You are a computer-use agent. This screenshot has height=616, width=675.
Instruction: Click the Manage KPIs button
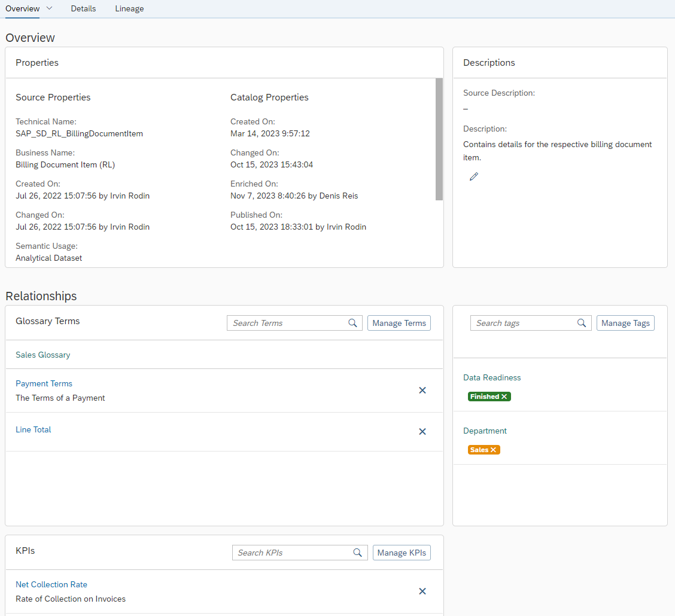click(402, 552)
